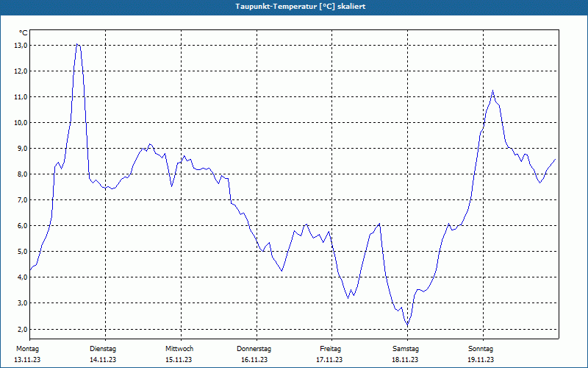
Task: Click the 4,0 y-axis value
Action: 22,277
